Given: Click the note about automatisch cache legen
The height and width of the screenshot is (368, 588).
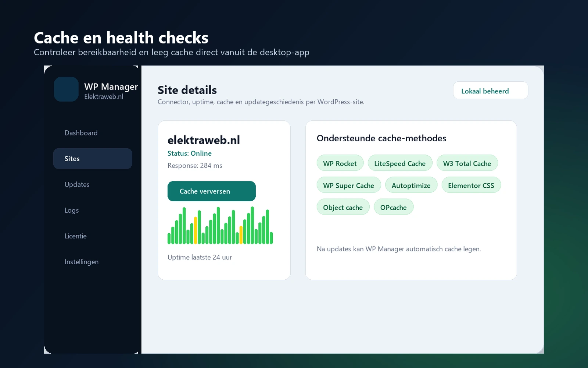Looking at the screenshot, I should click(x=399, y=249).
